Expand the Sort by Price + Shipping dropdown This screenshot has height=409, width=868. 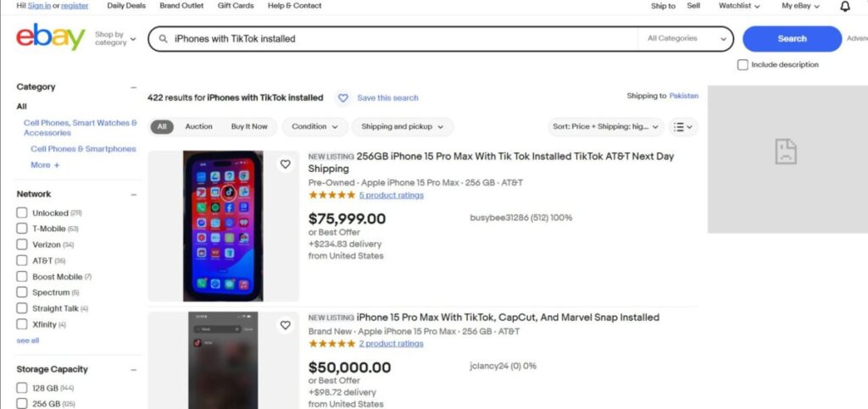tap(605, 127)
